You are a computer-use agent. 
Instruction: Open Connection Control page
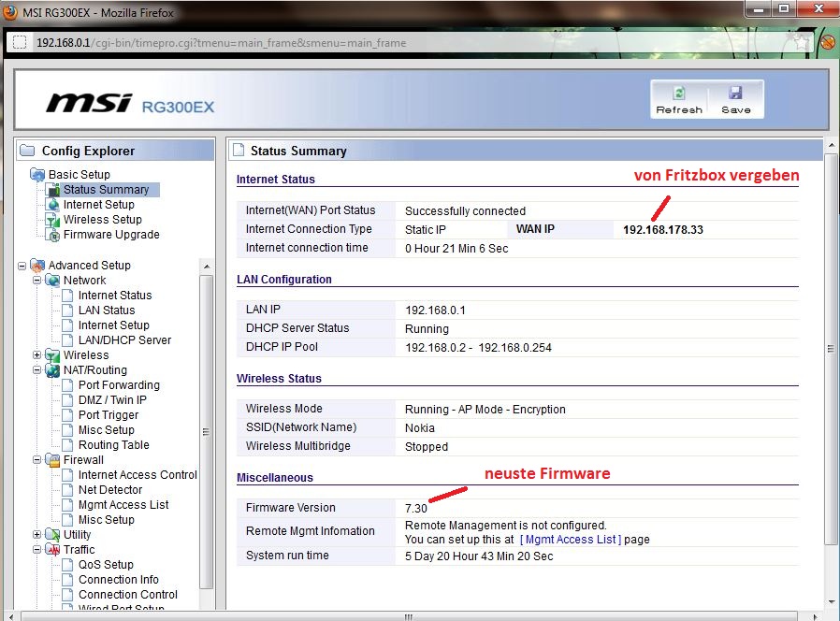tap(128, 595)
